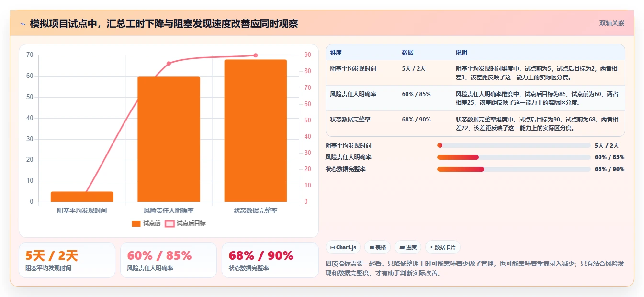This screenshot has height=297, width=644.
Task: Click the 说明 column header
Action: [462, 53]
